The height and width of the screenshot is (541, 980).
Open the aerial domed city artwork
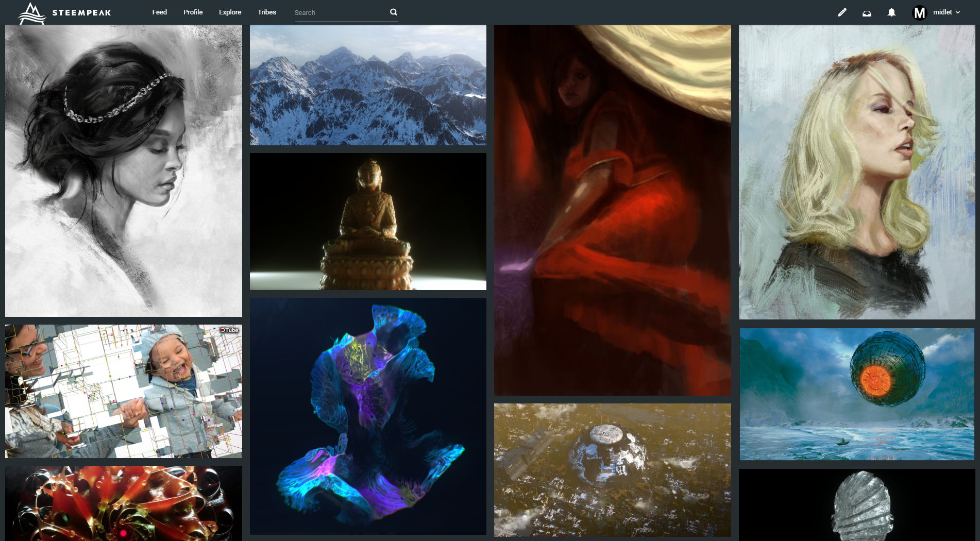[613, 470]
